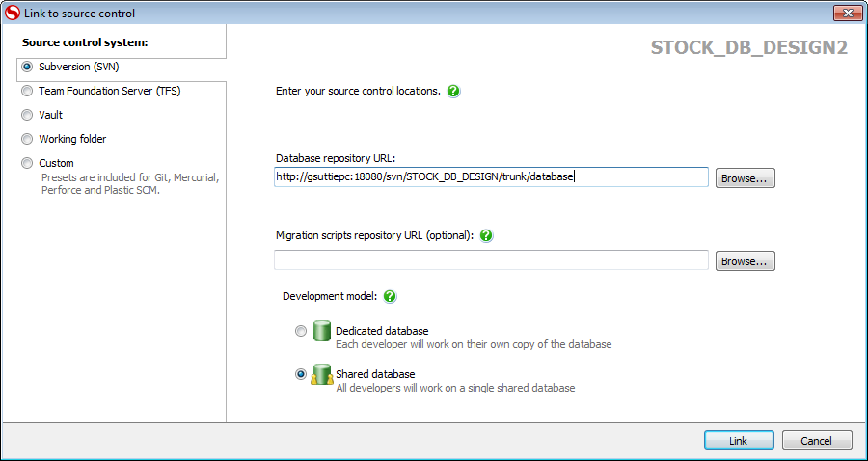Open help for source control locations
868x461 pixels.
pyautogui.click(x=453, y=92)
